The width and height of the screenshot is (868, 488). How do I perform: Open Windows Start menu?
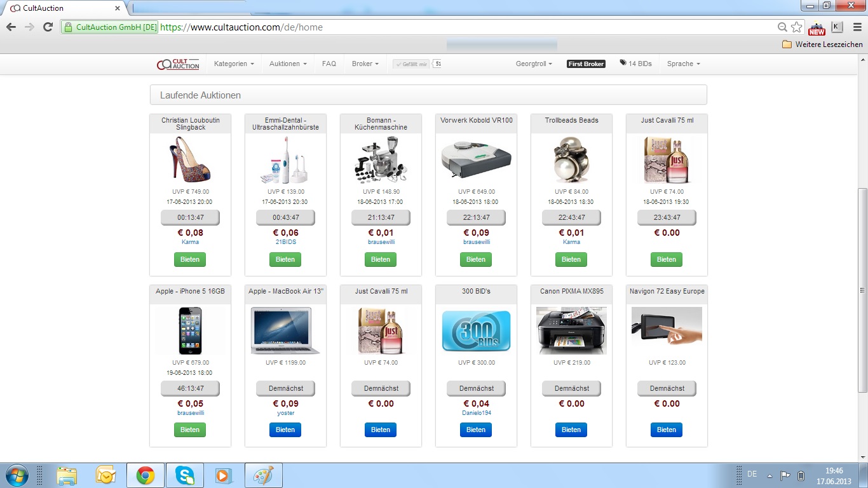(x=16, y=475)
